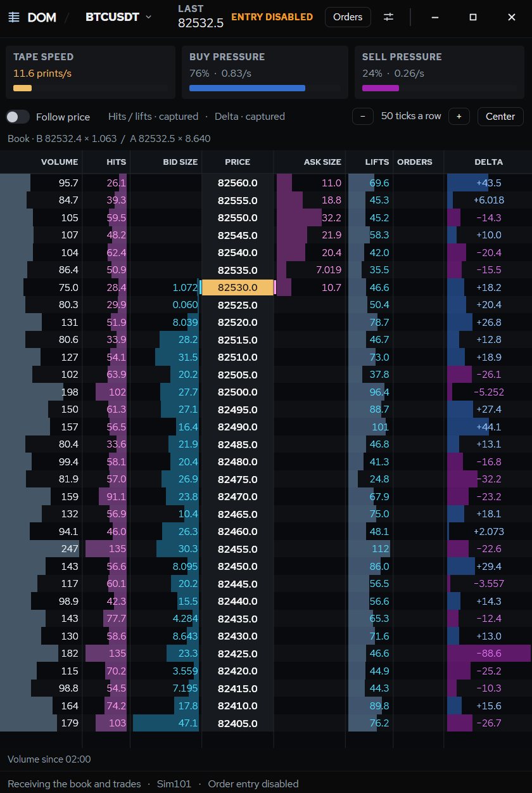Screen dimensions: 532x793
Task: Click price row 82560.0
Action: [237, 183]
